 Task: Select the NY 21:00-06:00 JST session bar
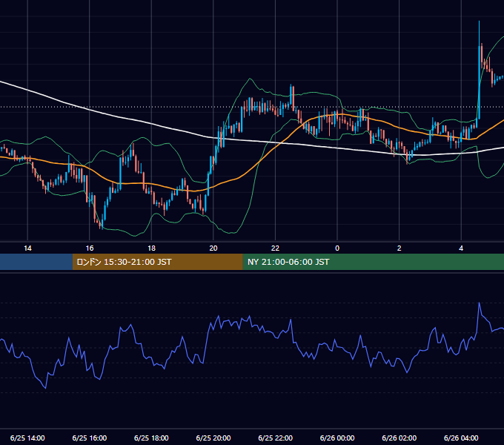coord(373,262)
